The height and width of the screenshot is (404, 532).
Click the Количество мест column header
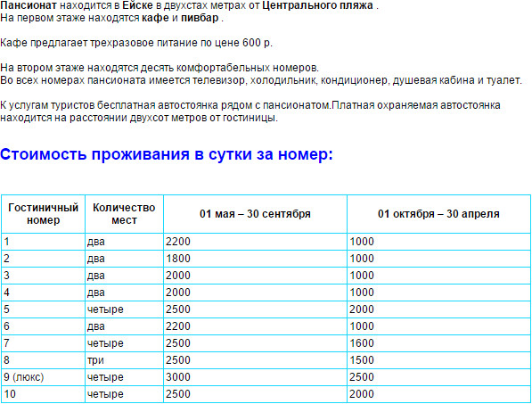124,214
